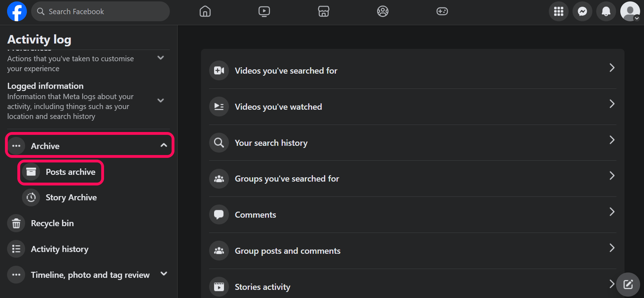Click the new message compose icon
The height and width of the screenshot is (298, 644).
628,284
